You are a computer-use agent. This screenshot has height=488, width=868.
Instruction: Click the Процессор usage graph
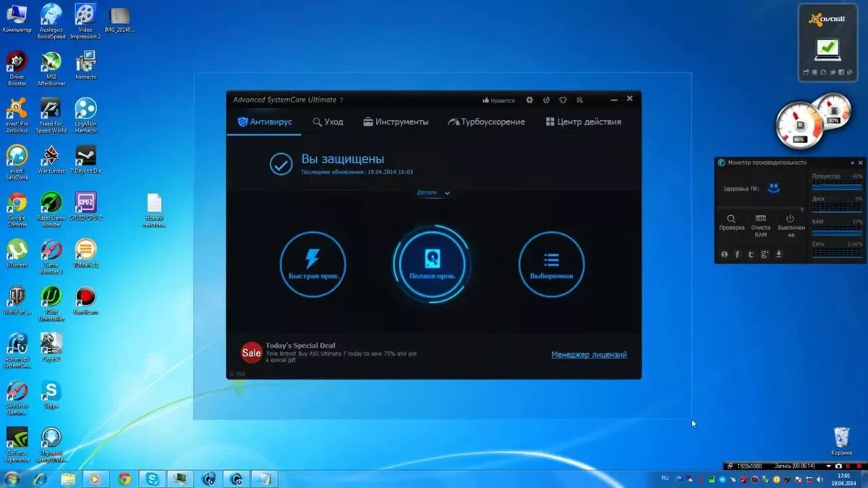[x=837, y=184]
